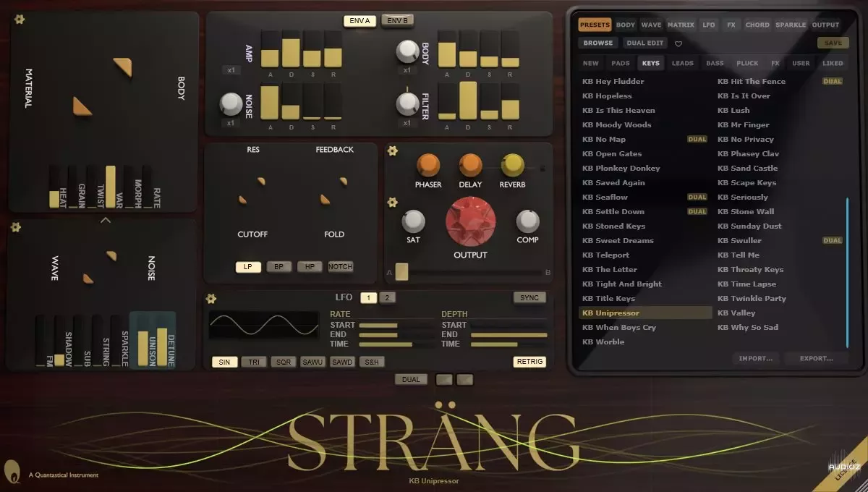The width and height of the screenshot is (868, 492).
Task: Open the LFO panel gear icon
Action: coord(211,298)
